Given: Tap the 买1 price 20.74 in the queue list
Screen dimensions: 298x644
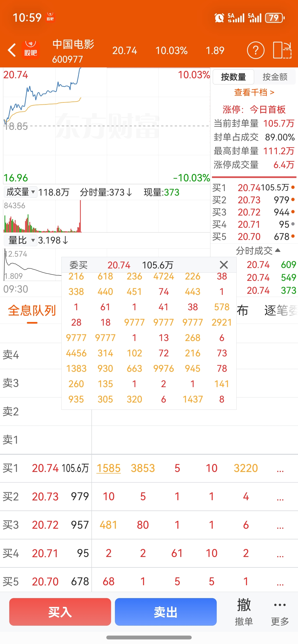Looking at the screenshot, I should [45, 468].
